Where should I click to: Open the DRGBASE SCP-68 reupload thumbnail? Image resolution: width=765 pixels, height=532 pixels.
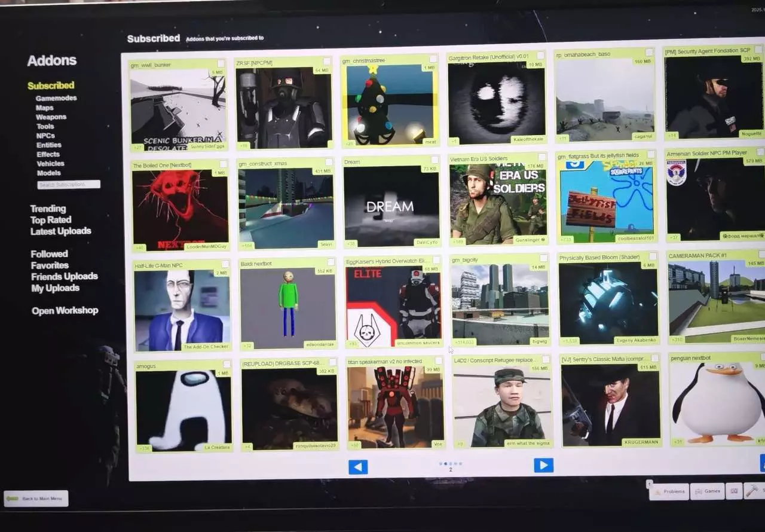click(x=290, y=408)
